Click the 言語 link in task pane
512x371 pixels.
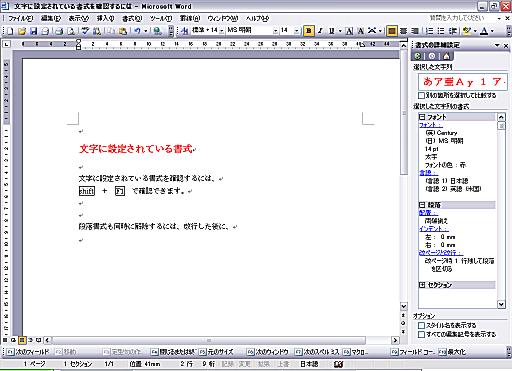428,173
